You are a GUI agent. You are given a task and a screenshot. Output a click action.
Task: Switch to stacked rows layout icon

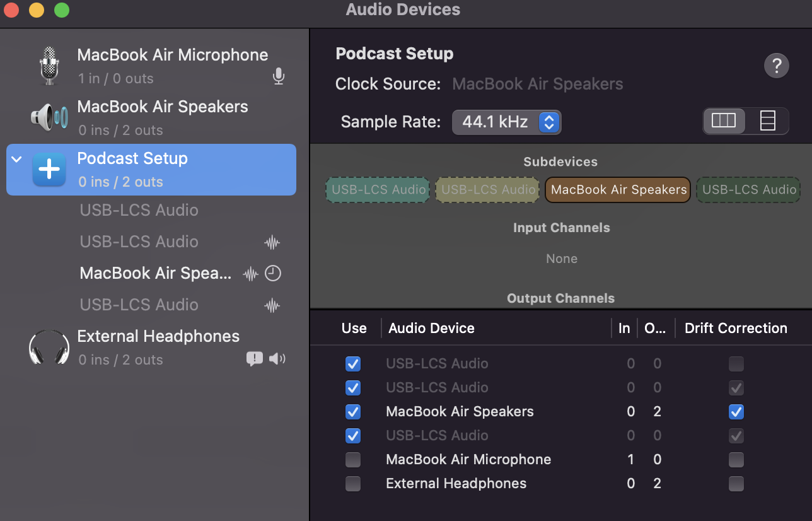pyautogui.click(x=767, y=120)
